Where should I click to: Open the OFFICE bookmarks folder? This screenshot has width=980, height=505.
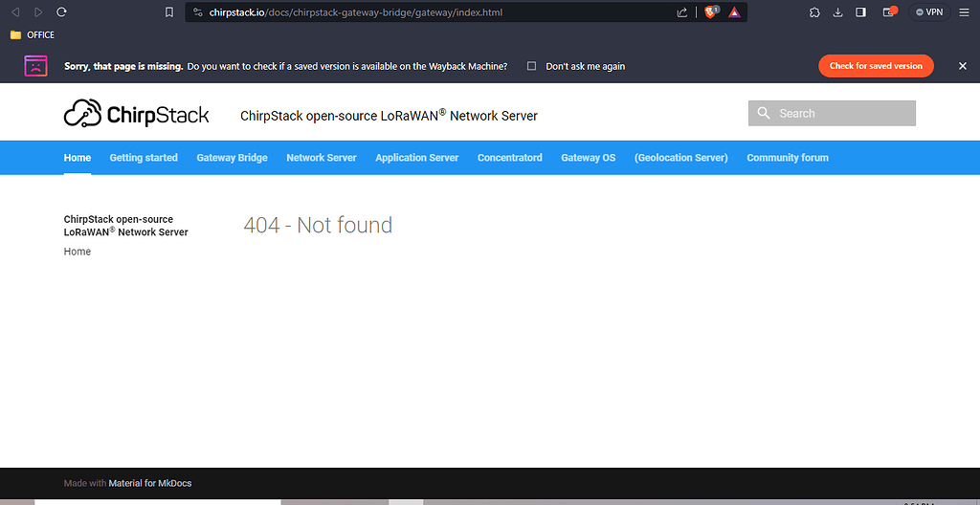33,34
